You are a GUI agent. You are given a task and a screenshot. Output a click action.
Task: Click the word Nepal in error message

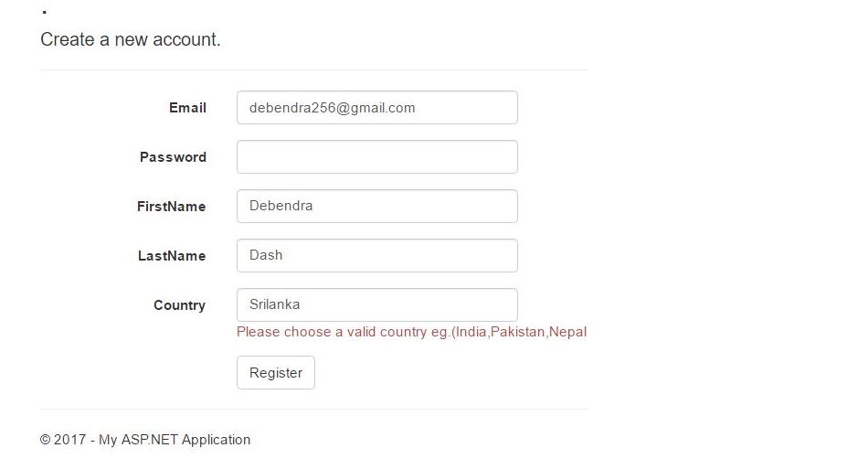tap(567, 332)
